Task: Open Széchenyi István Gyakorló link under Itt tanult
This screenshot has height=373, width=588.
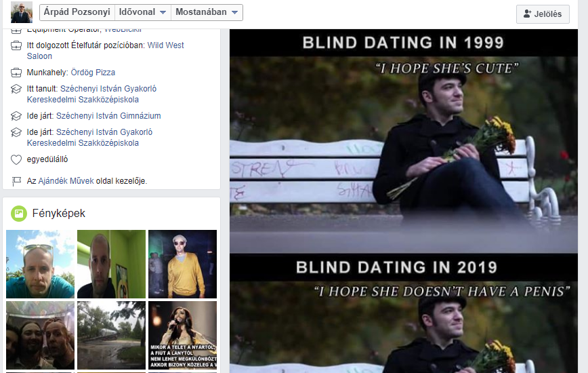Action: pos(92,94)
